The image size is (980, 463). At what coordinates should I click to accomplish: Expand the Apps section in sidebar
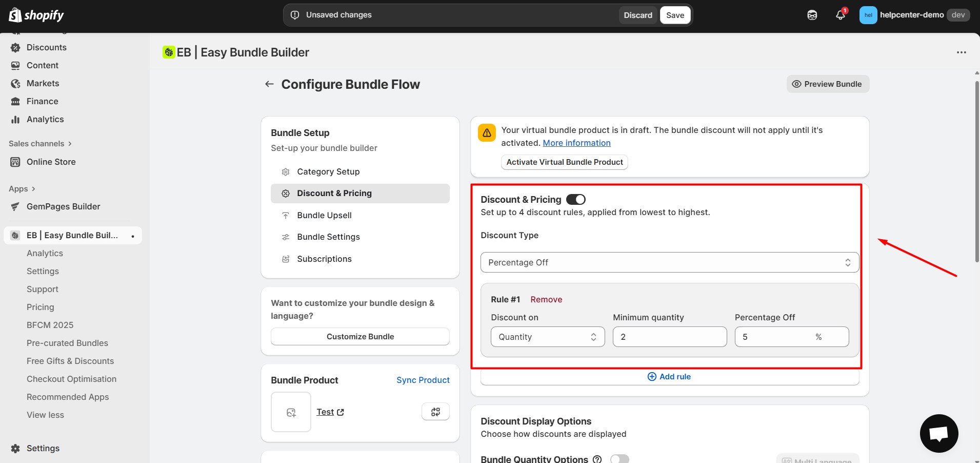point(22,189)
